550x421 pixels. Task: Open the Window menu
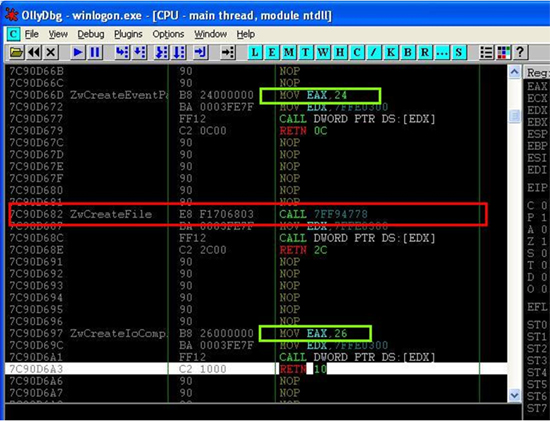coord(210,34)
